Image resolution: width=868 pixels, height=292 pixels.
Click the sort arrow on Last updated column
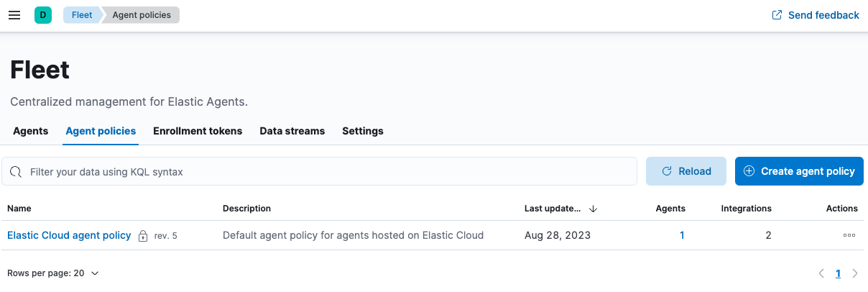point(593,209)
